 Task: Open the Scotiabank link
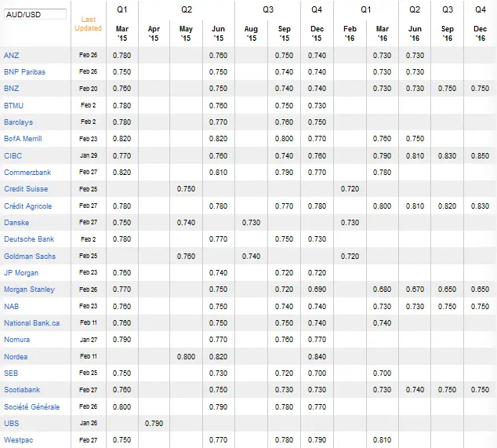click(x=22, y=390)
